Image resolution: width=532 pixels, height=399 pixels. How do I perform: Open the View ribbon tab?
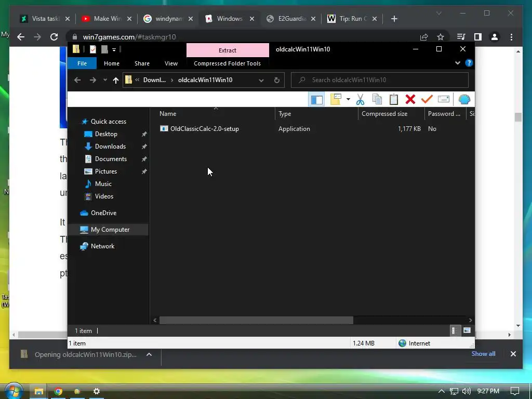click(171, 63)
